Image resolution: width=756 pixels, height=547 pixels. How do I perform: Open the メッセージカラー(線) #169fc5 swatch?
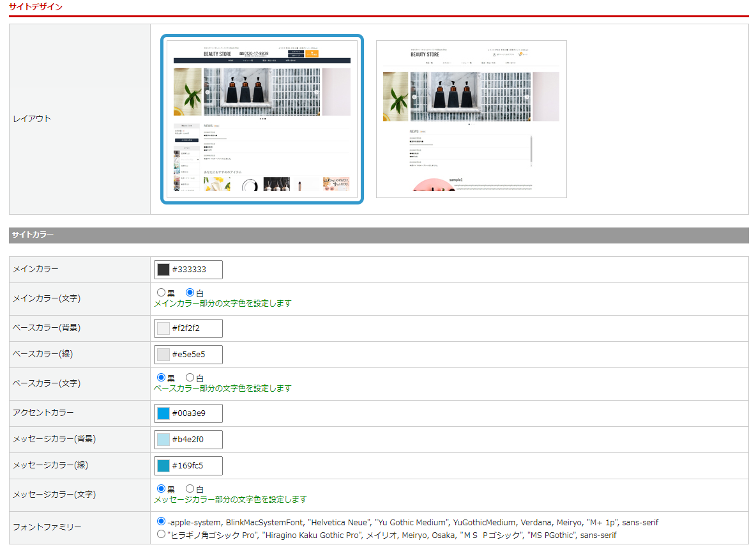(163, 465)
